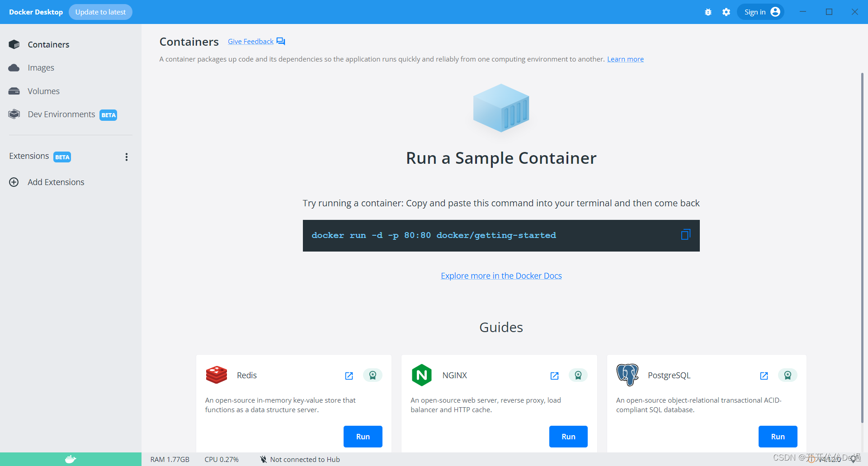
Task: Open the troubleshoot bug icon
Action: (x=708, y=12)
